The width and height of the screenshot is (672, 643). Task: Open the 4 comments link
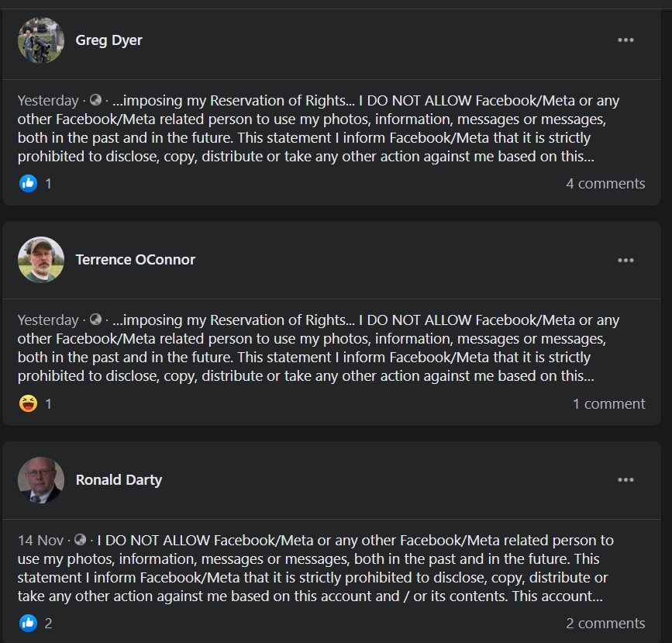[x=605, y=184]
